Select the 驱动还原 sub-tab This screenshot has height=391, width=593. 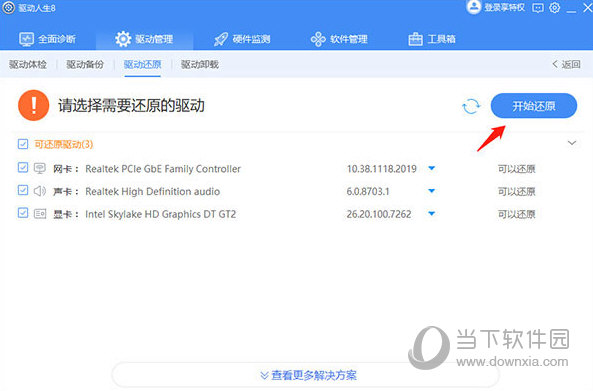pos(143,64)
